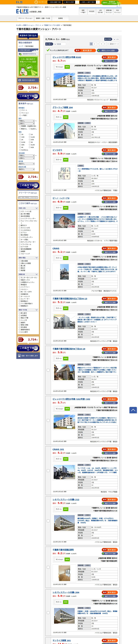Open 駅徒歩分数 指定なし dropdown

coord(27,169)
